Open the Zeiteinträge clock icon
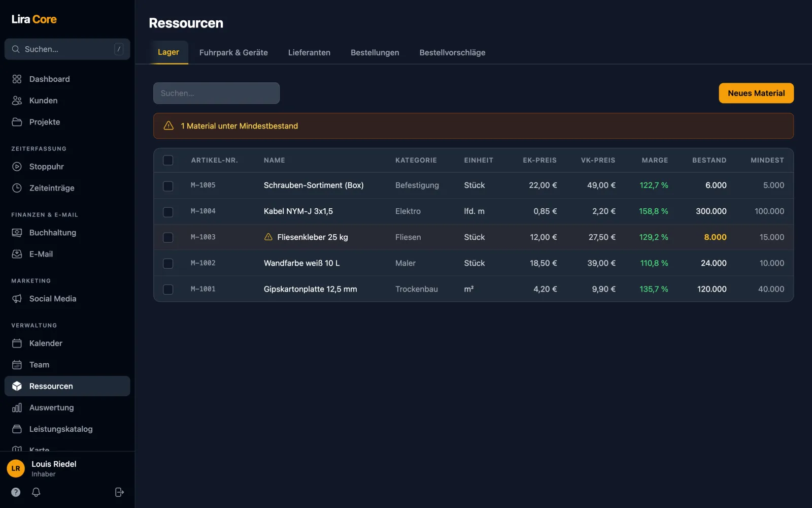Viewport: 812px width, 508px height. 17,188
